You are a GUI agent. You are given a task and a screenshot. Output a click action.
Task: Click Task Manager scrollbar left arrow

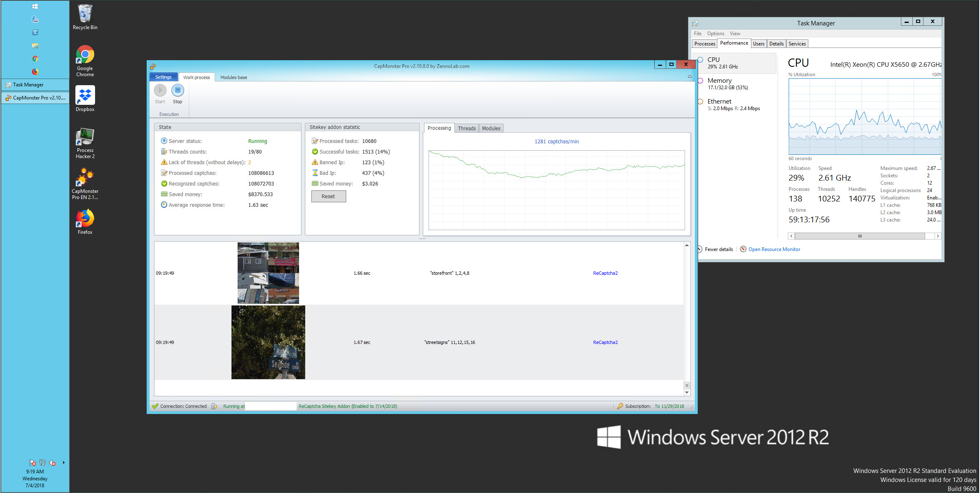[x=792, y=236]
